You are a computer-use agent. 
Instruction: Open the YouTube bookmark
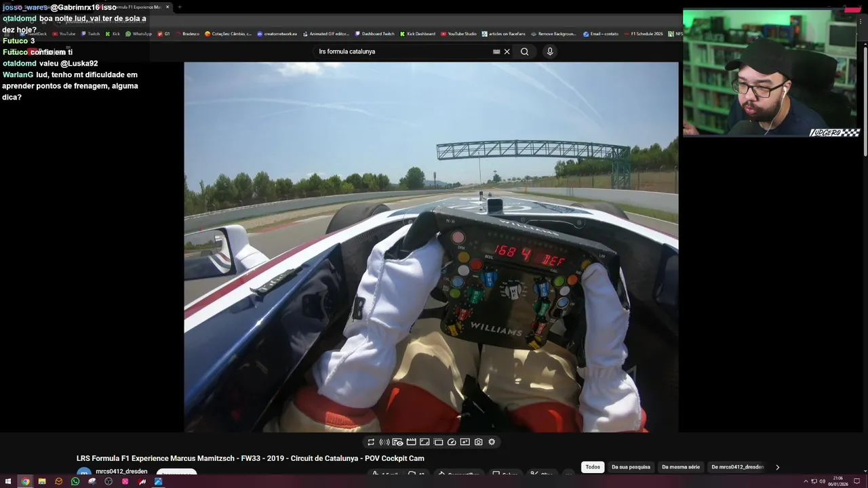(x=63, y=34)
